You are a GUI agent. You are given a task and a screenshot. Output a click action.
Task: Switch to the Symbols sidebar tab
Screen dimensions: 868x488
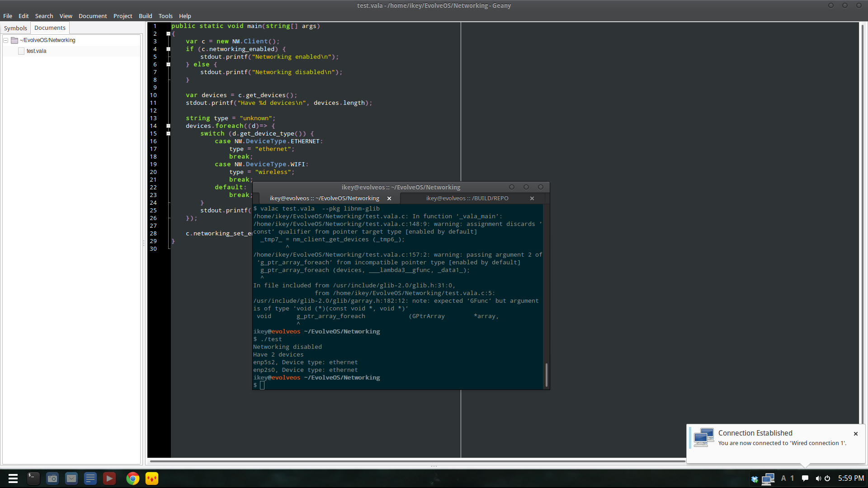coord(15,28)
